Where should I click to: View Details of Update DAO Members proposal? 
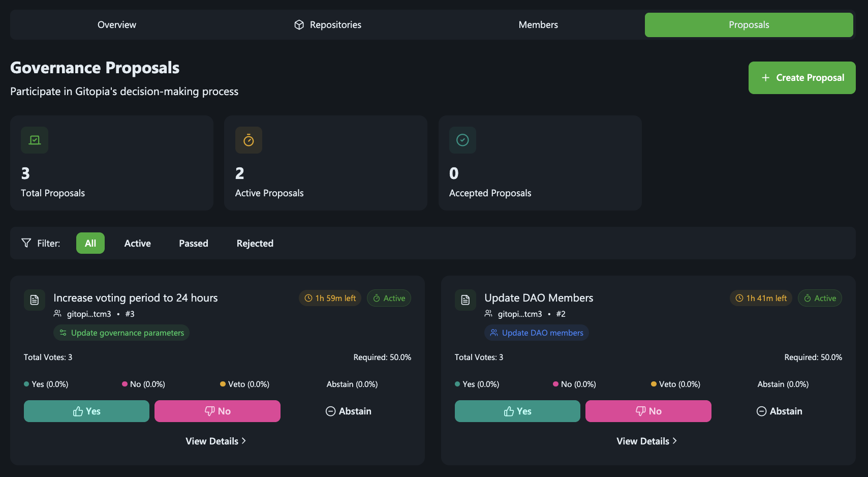point(647,441)
